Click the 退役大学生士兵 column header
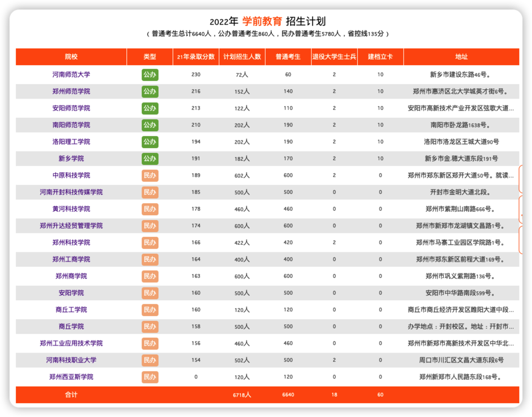532x417 pixels. click(x=334, y=57)
